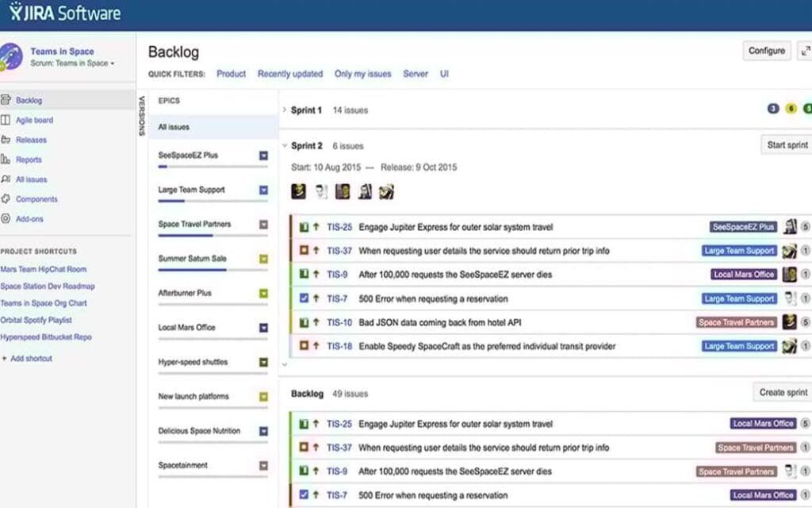Click the assignee avatar on Sprint 2 TIS-37

[789, 252]
